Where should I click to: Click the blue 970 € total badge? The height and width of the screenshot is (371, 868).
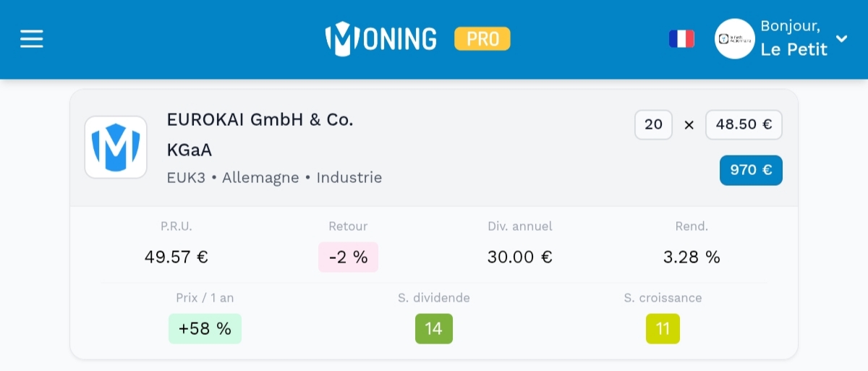751,170
